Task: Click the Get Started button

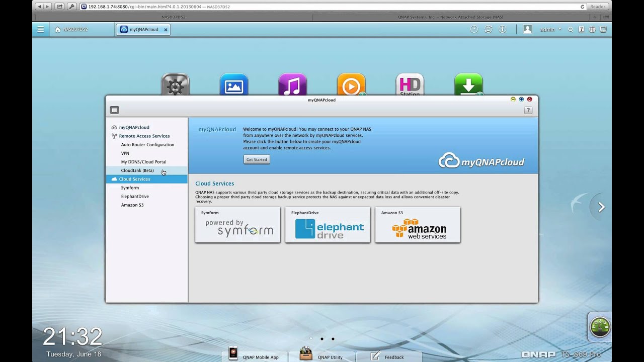Action: click(x=257, y=159)
